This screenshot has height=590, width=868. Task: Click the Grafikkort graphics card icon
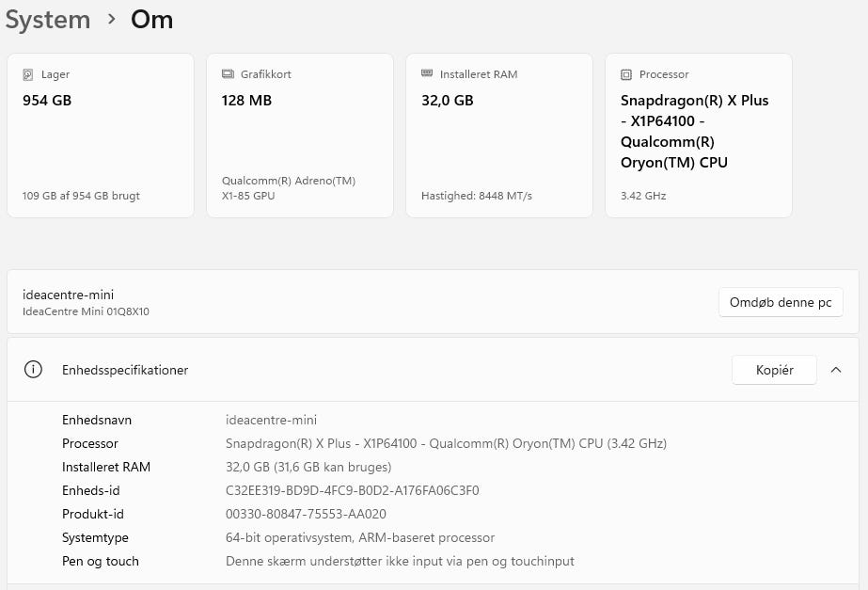point(228,74)
